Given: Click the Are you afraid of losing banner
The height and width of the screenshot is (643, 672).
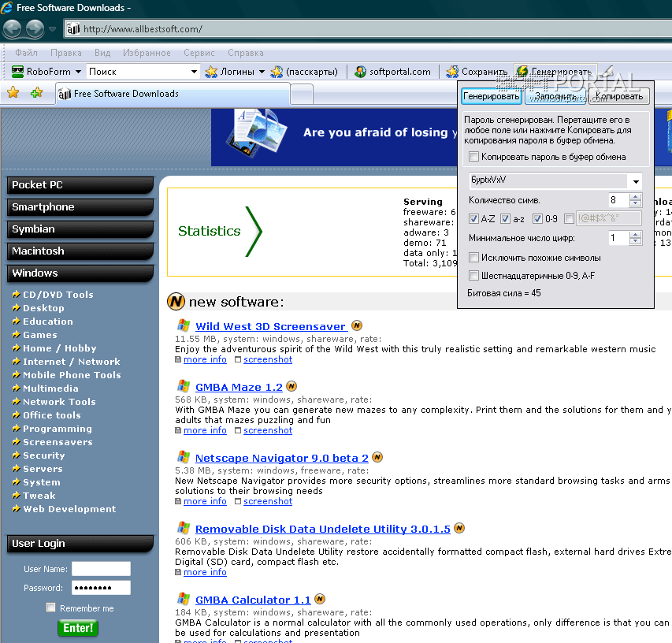Looking at the screenshot, I should pos(334,137).
